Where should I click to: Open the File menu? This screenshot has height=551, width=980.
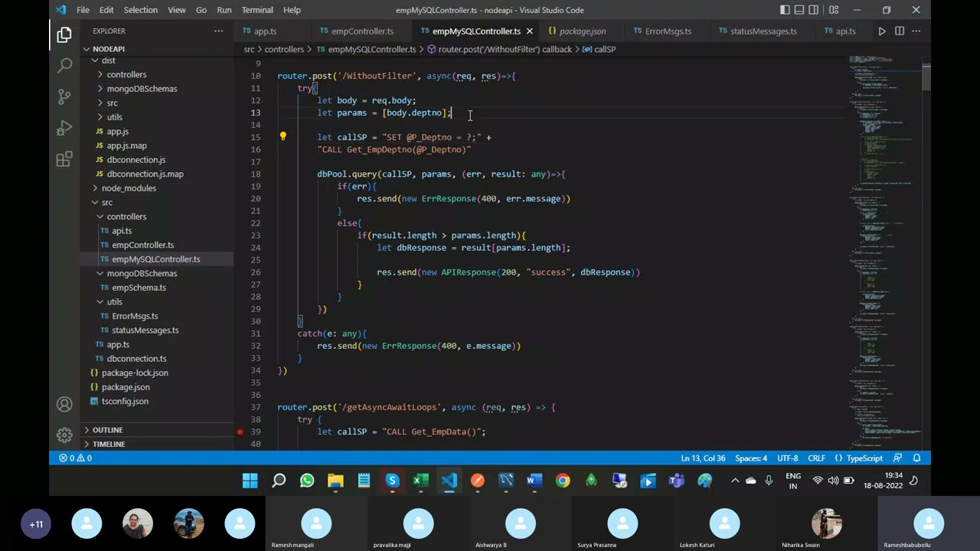click(83, 10)
